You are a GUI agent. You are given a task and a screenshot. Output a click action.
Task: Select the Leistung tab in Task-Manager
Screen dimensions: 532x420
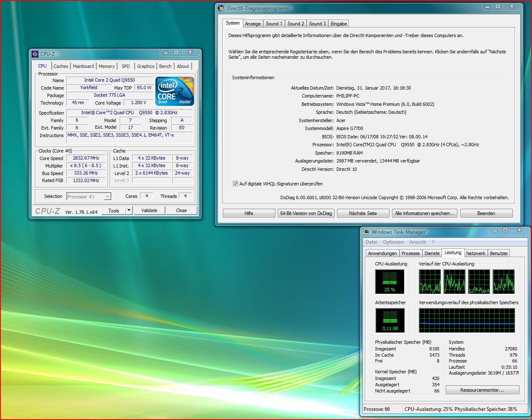453,252
